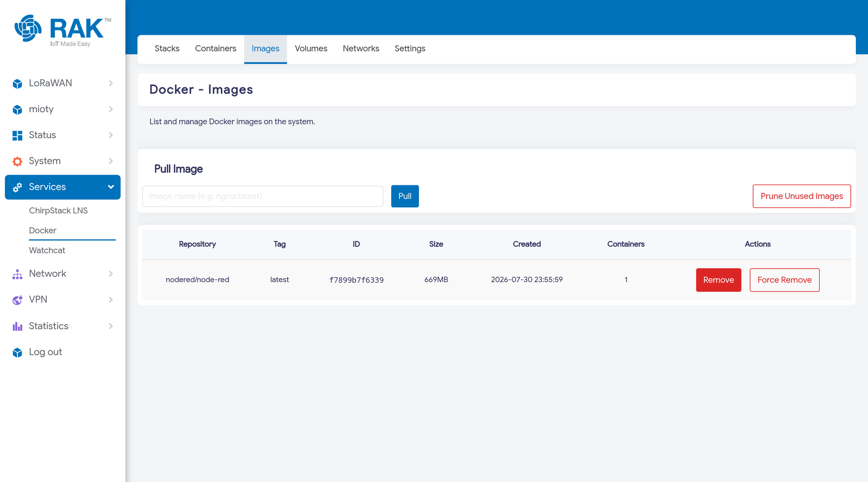
Task: Switch to the Stacks tab
Action: pos(167,49)
